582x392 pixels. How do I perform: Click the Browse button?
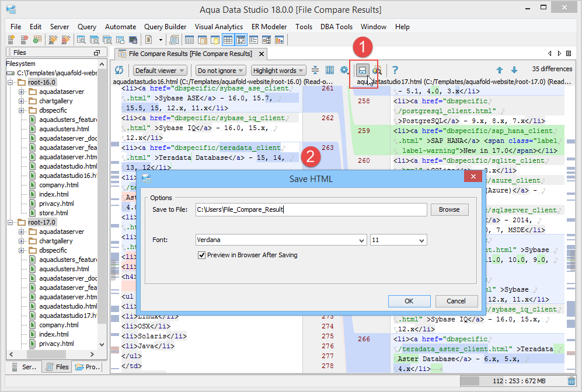click(449, 209)
